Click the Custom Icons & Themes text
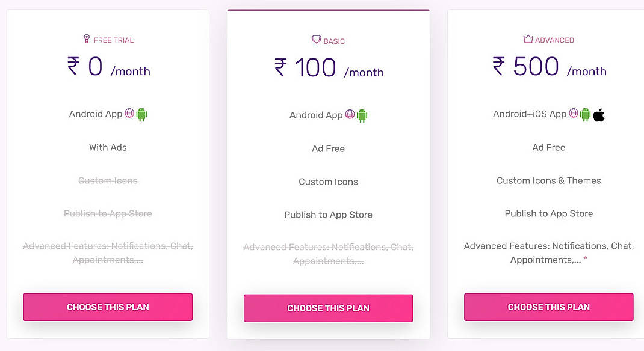Viewport: 644px width, 351px height. [x=548, y=180]
